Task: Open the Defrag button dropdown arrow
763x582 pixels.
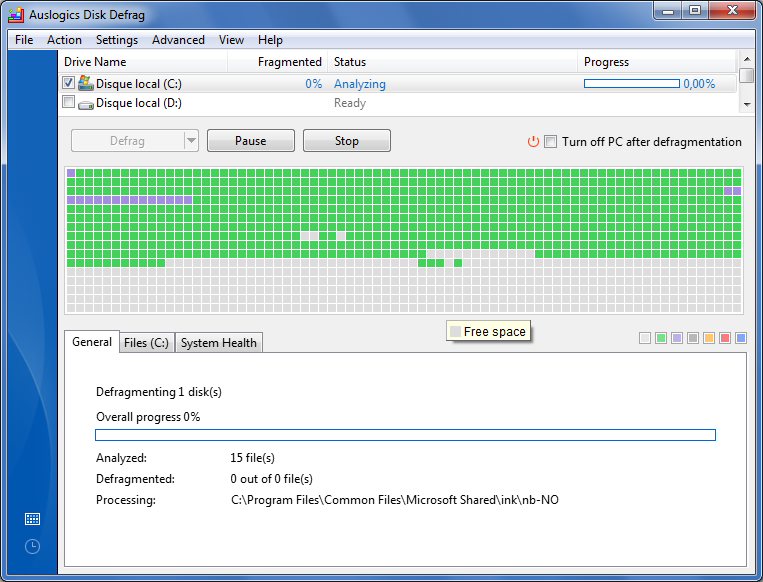Action: point(191,141)
